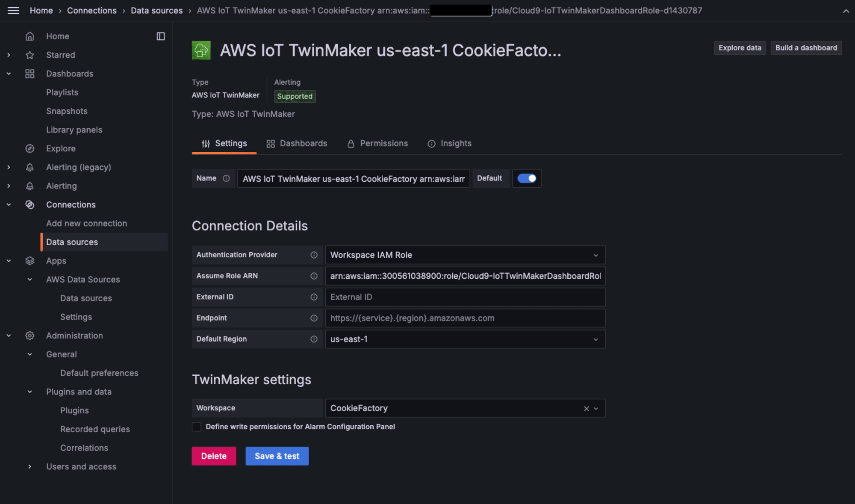Image resolution: width=855 pixels, height=504 pixels.
Task: Click the Assume Role ARN field
Action: click(465, 276)
